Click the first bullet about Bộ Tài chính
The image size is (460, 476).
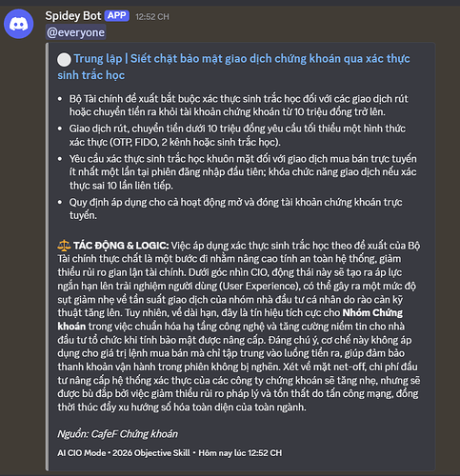pos(239,106)
